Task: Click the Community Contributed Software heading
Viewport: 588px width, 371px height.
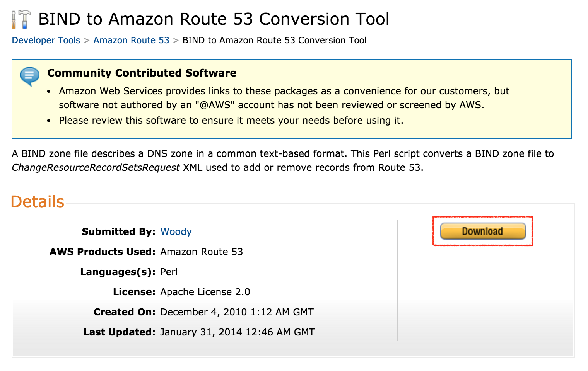Action: point(142,73)
